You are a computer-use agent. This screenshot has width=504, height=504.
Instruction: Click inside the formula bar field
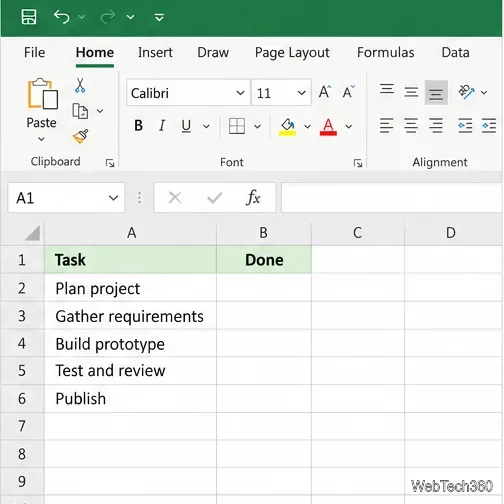coord(392,198)
